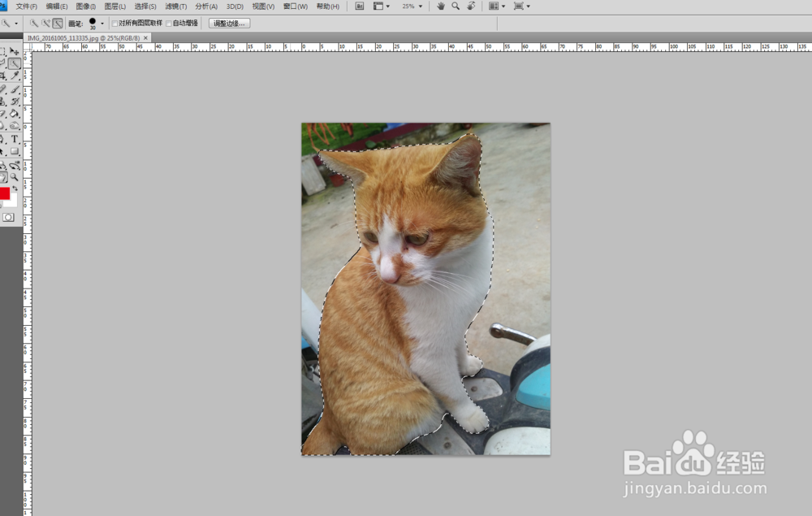This screenshot has height=516, width=812.
Task: Click the ruler origin corner box
Action: click(28, 46)
